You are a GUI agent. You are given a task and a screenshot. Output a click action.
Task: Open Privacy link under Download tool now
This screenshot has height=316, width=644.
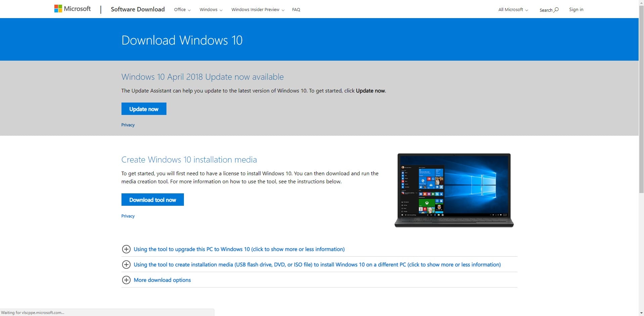tap(128, 216)
